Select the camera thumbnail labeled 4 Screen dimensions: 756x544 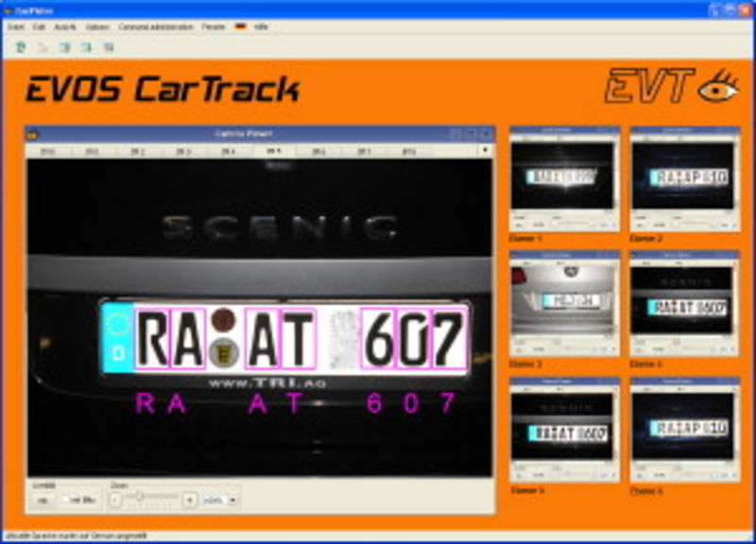[684, 303]
